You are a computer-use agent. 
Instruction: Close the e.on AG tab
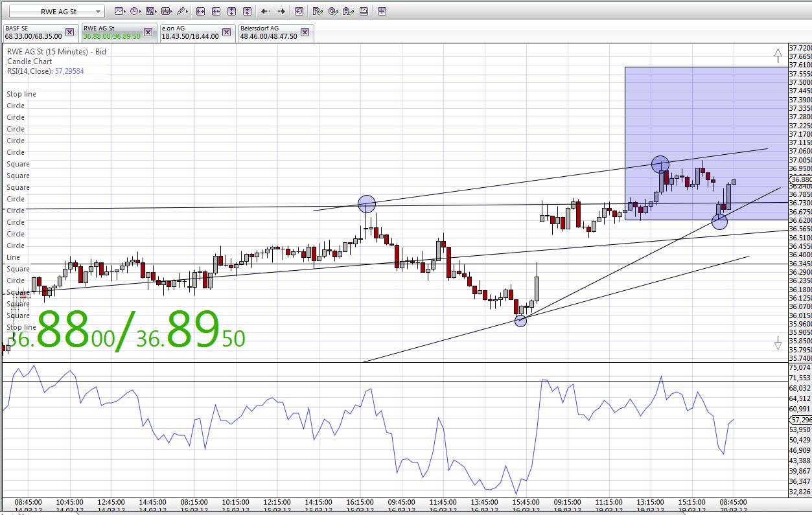pyautogui.click(x=226, y=32)
